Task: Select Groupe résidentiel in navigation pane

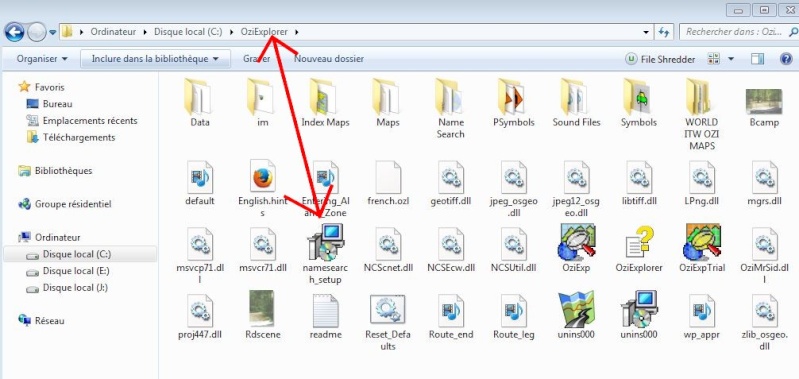Action: [x=65, y=204]
